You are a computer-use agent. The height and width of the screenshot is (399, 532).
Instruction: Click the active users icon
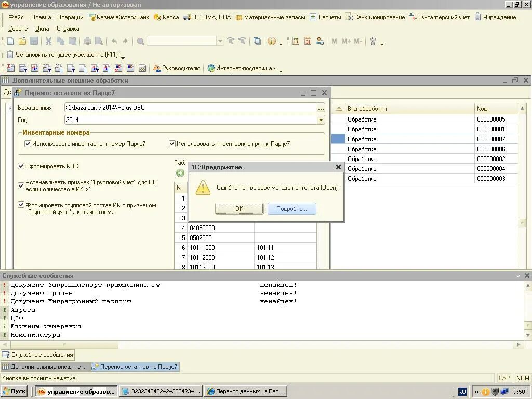320,41
